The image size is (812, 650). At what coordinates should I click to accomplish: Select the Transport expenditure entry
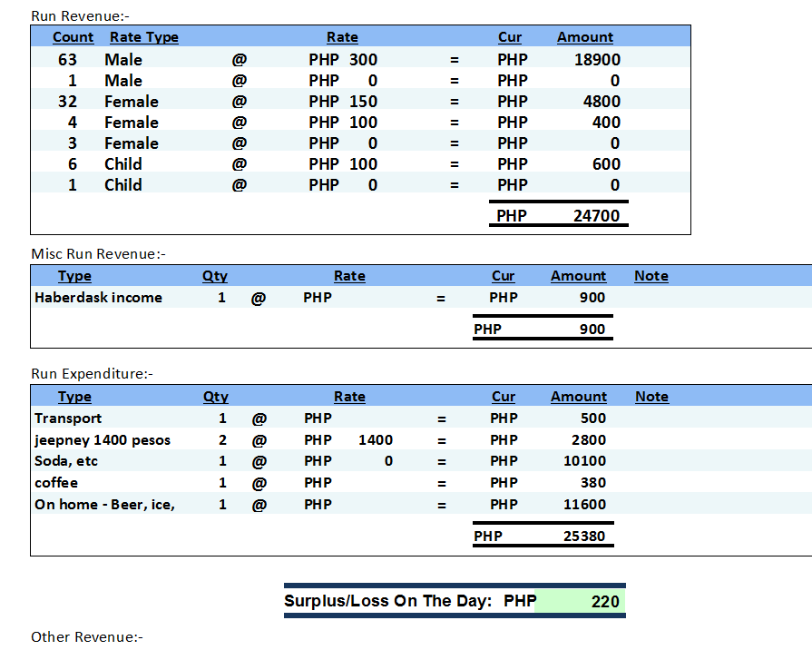(68, 419)
